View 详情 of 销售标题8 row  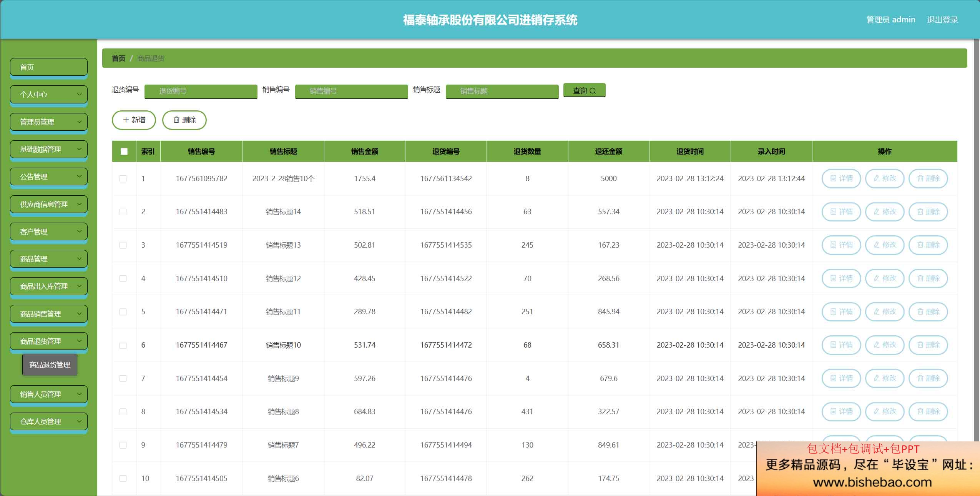coord(841,411)
